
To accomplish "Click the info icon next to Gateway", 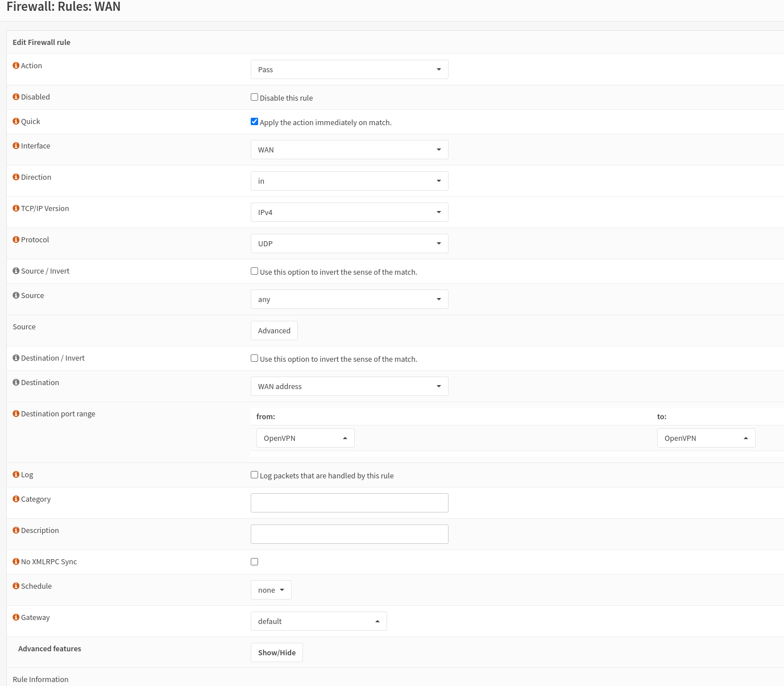I will (x=16, y=617).
